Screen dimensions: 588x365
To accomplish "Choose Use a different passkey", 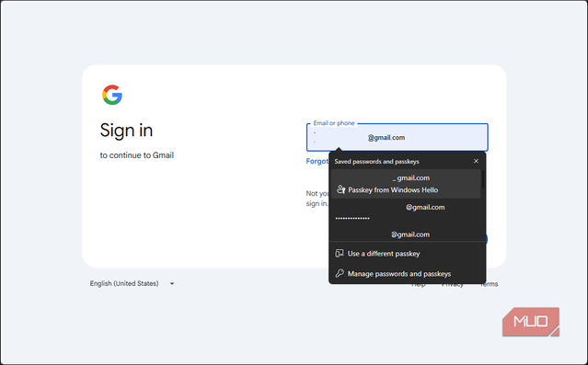I will (x=408, y=254).
